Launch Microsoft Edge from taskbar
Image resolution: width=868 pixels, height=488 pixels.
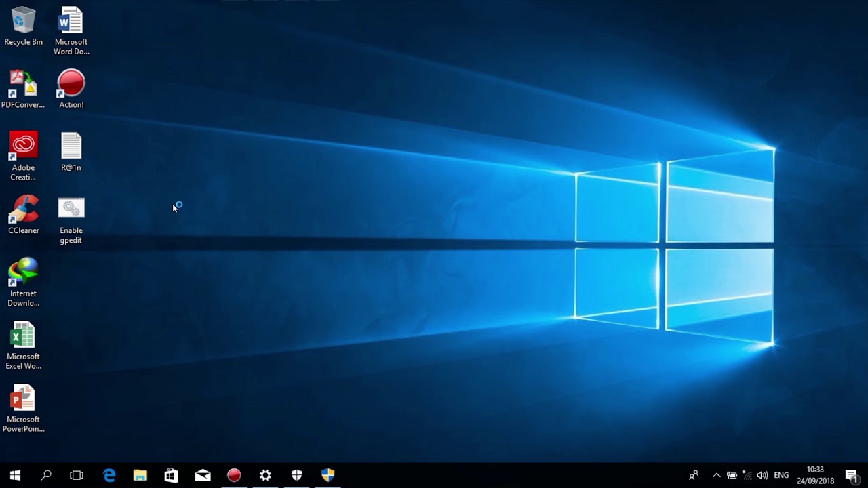tap(109, 475)
